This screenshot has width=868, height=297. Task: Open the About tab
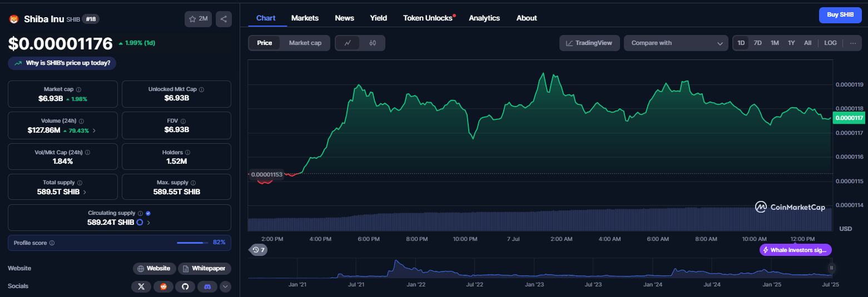pyautogui.click(x=527, y=18)
